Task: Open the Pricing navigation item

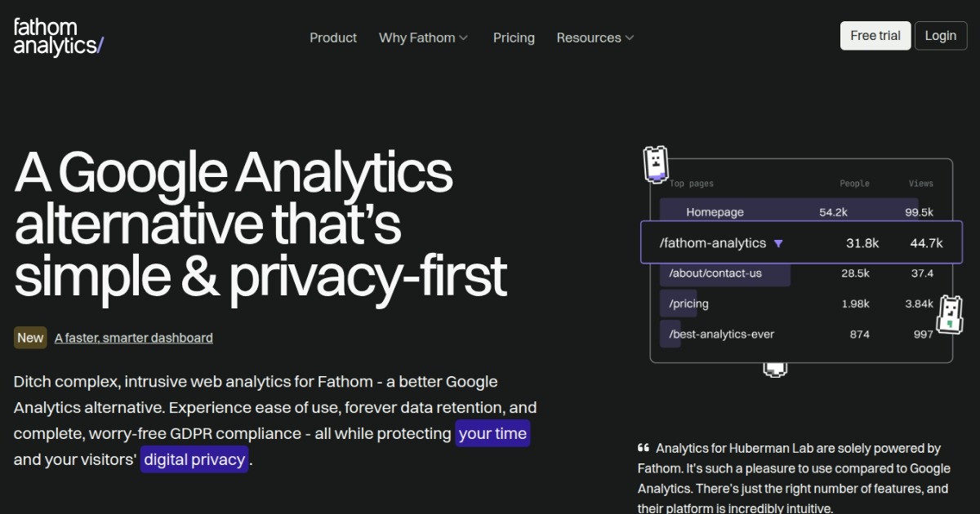Action: click(x=514, y=38)
